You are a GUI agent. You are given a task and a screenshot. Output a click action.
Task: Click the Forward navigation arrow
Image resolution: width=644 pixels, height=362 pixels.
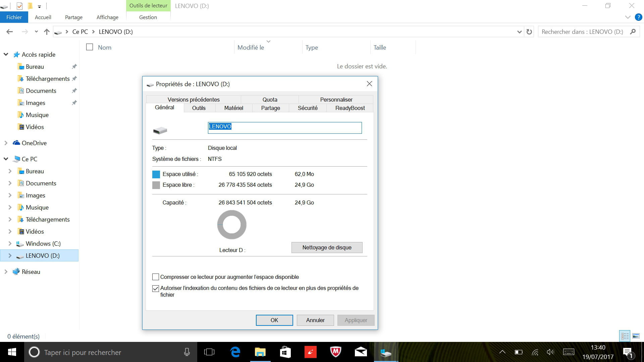click(24, 32)
